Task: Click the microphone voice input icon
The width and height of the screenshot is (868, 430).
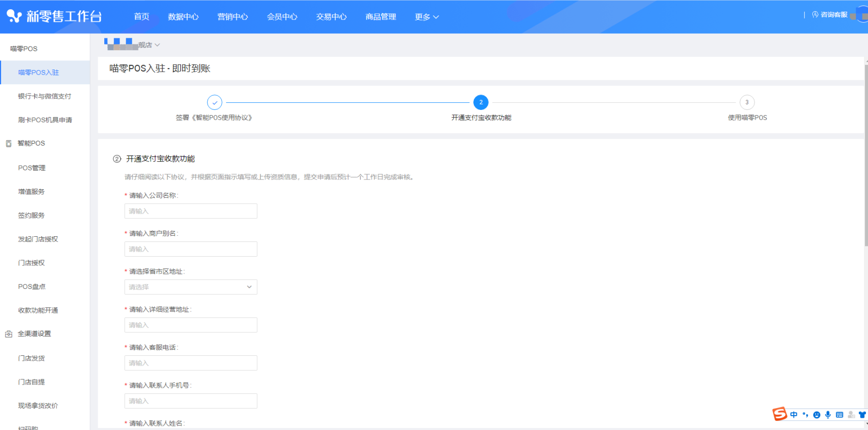Action: coord(828,415)
